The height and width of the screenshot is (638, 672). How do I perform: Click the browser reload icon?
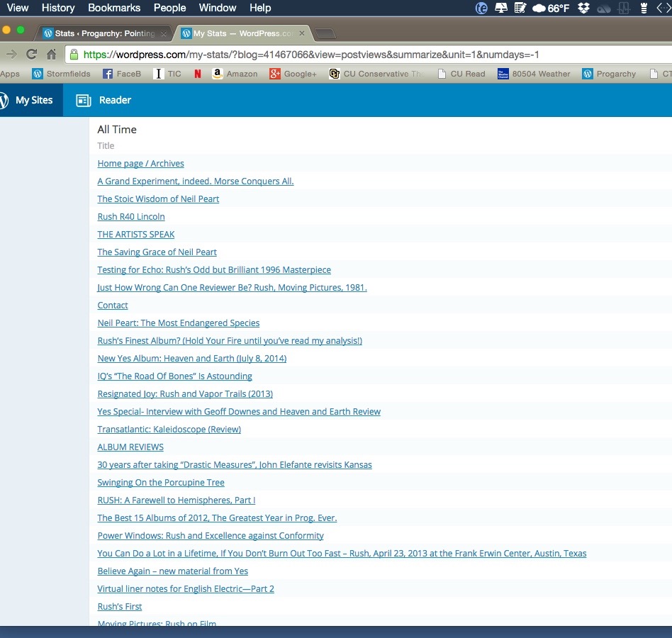[31, 55]
